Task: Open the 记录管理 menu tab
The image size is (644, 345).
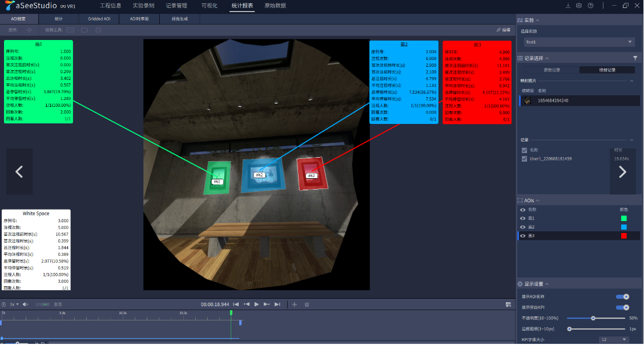Action: 176,6
